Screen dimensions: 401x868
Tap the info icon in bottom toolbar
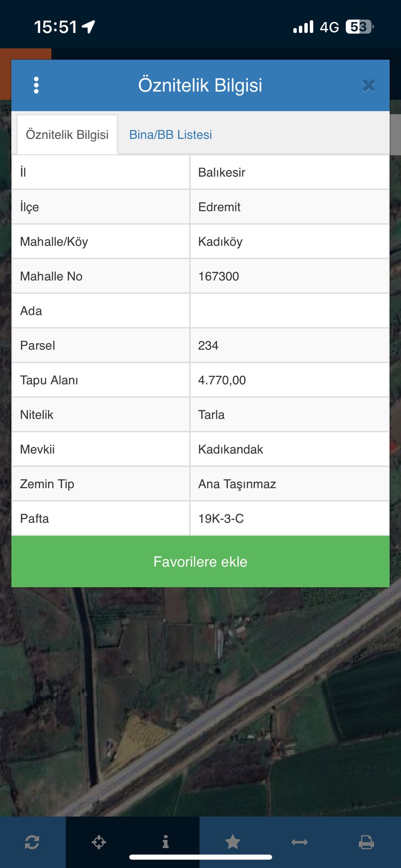[x=166, y=842]
